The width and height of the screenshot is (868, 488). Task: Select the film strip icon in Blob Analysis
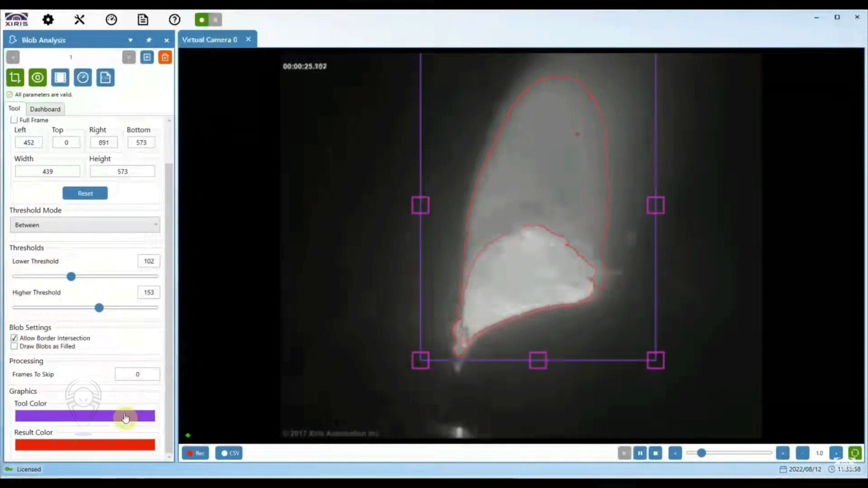[60, 78]
